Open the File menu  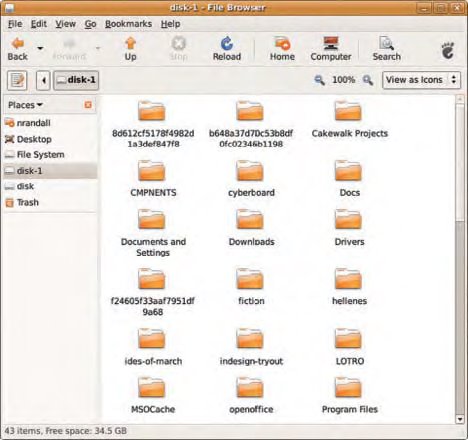(15, 24)
